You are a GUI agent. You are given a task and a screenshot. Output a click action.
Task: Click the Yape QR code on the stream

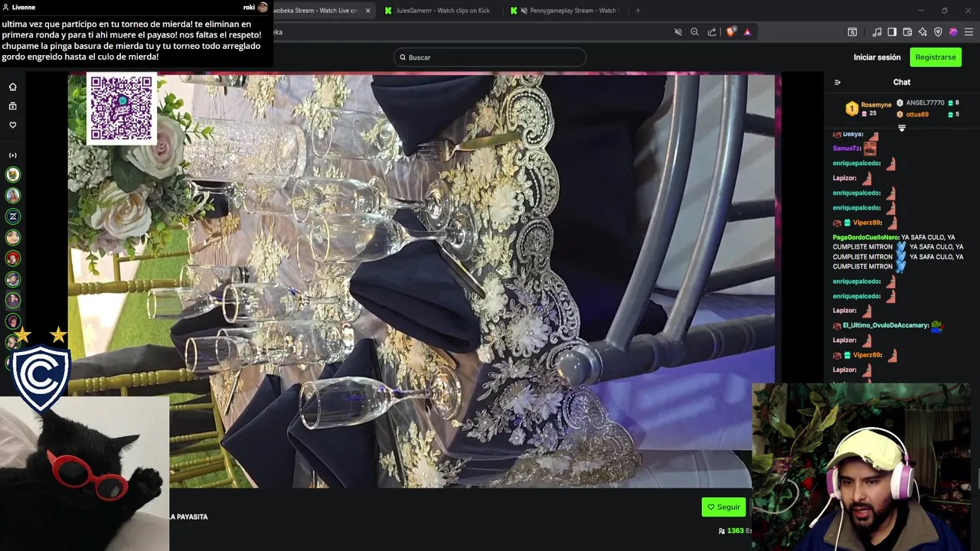tap(122, 109)
